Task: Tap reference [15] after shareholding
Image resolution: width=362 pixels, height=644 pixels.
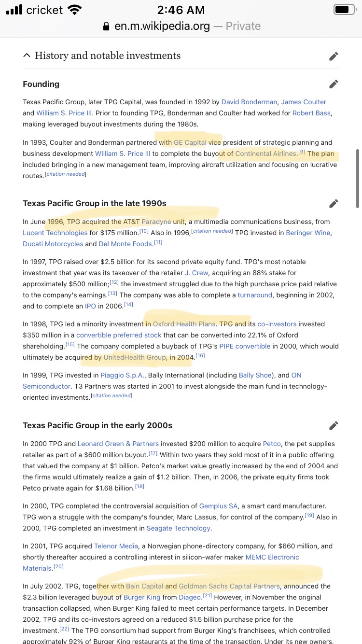Action: tap(70, 345)
